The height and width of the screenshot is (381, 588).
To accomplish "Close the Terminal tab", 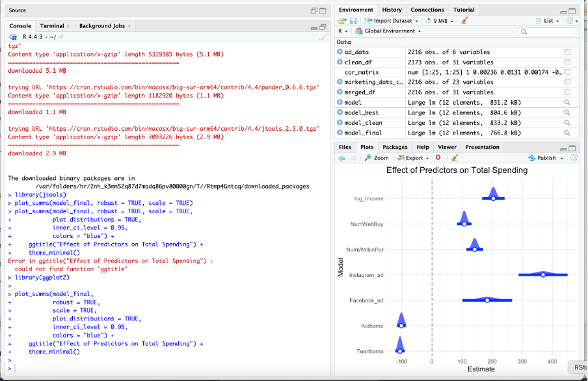I will [68, 26].
